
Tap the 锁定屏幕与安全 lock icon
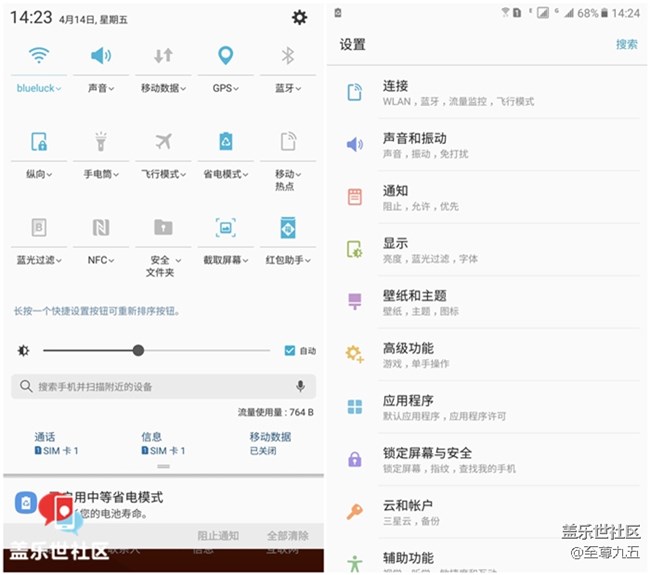point(354,459)
